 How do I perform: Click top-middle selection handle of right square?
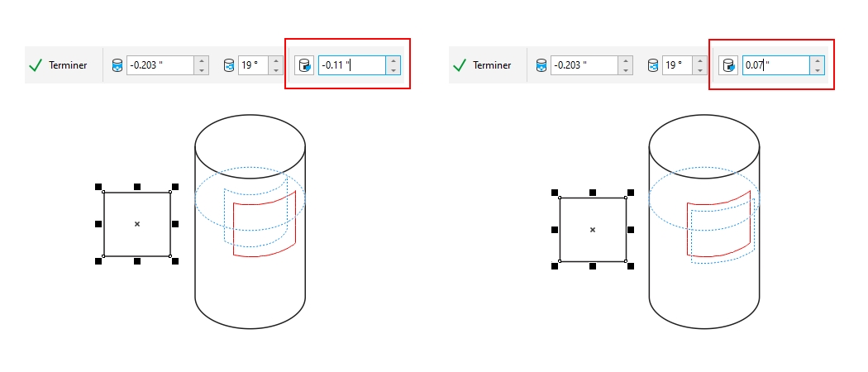[x=593, y=192]
